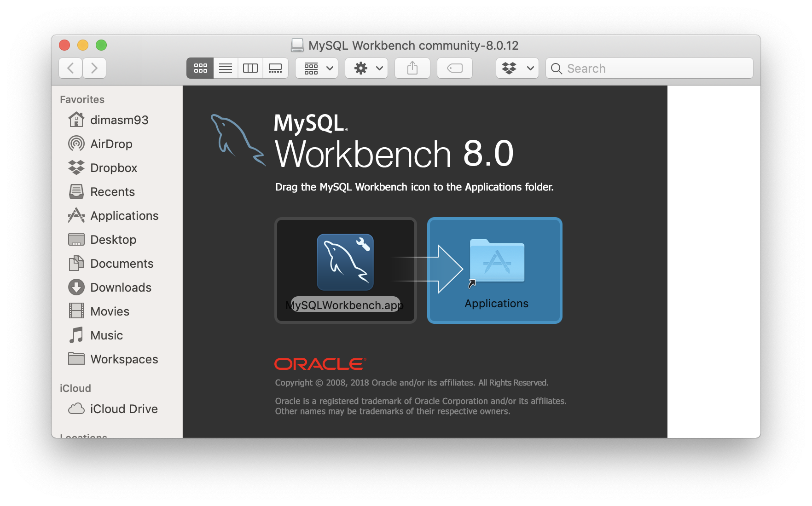Open Downloads in the sidebar
812x506 pixels.
(110, 287)
